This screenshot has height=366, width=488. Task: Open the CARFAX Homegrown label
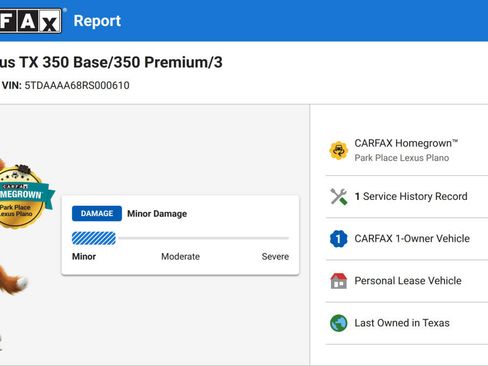coord(406,143)
